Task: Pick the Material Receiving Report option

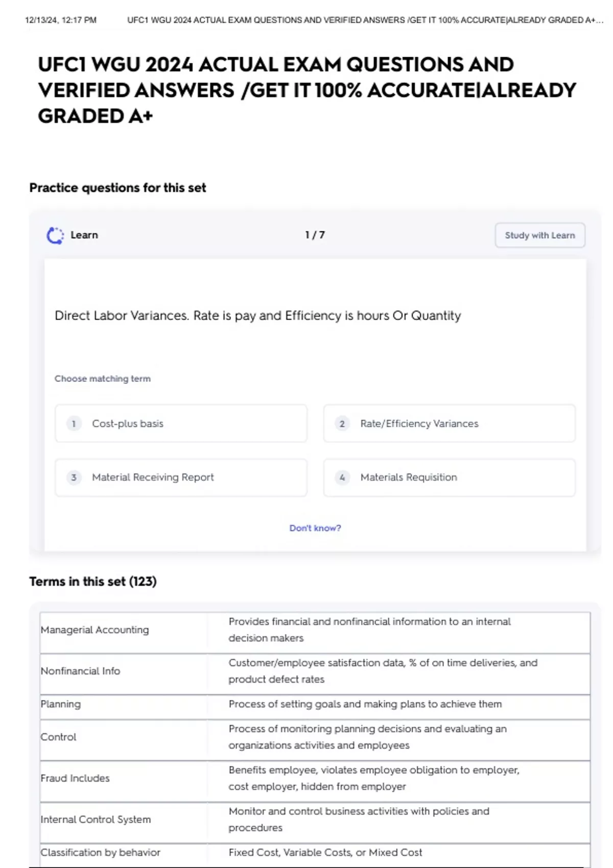Action: coord(181,477)
